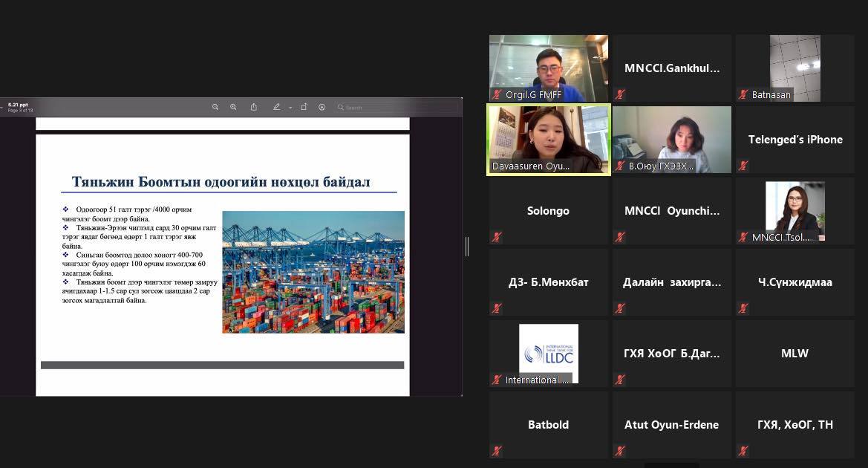Select the highlight pen tool

point(276,107)
